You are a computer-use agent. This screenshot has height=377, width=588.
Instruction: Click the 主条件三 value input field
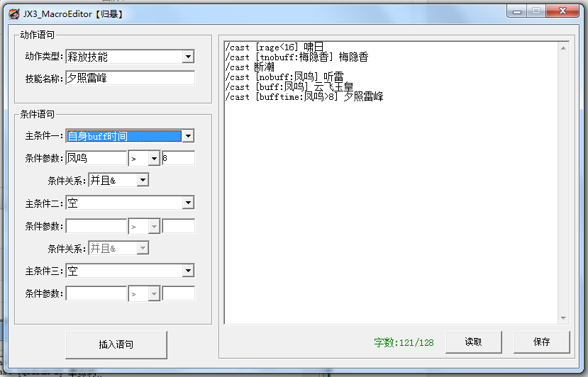click(x=179, y=293)
